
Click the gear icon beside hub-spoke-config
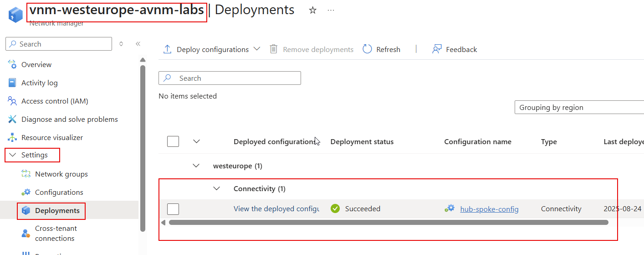(450, 208)
